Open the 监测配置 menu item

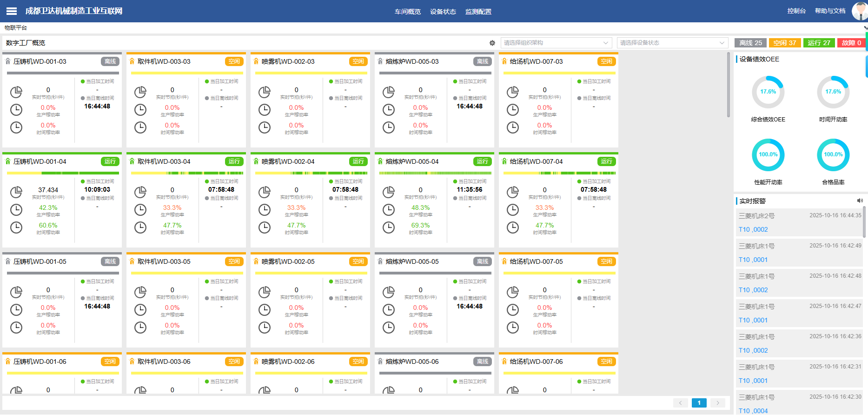tap(478, 12)
